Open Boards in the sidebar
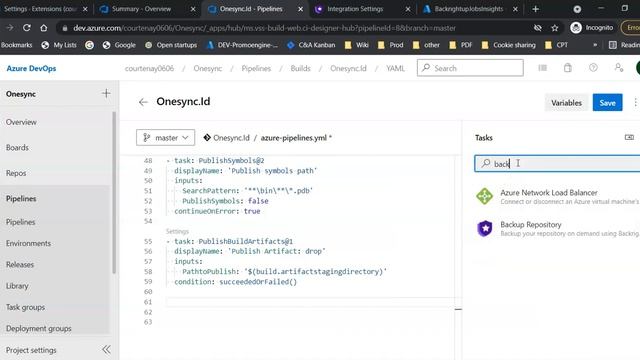This screenshot has height=360, width=640. point(17,147)
